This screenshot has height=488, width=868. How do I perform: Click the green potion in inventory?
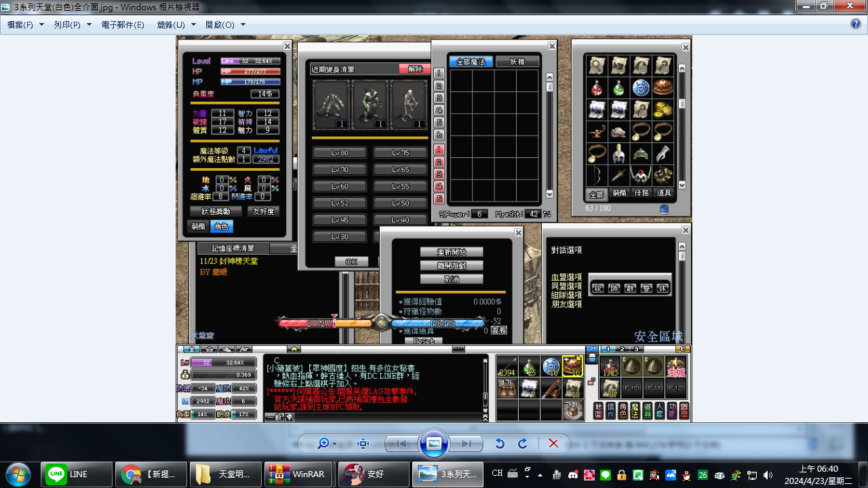click(619, 88)
